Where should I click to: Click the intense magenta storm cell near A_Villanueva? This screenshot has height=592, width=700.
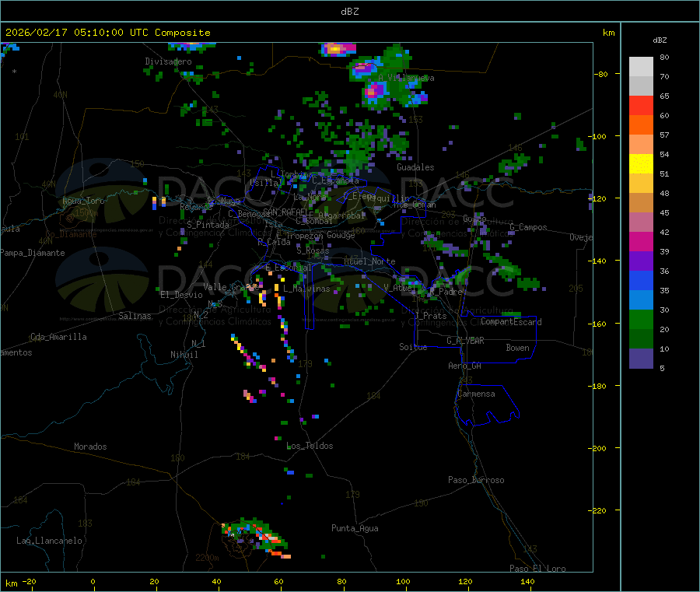pos(374,92)
